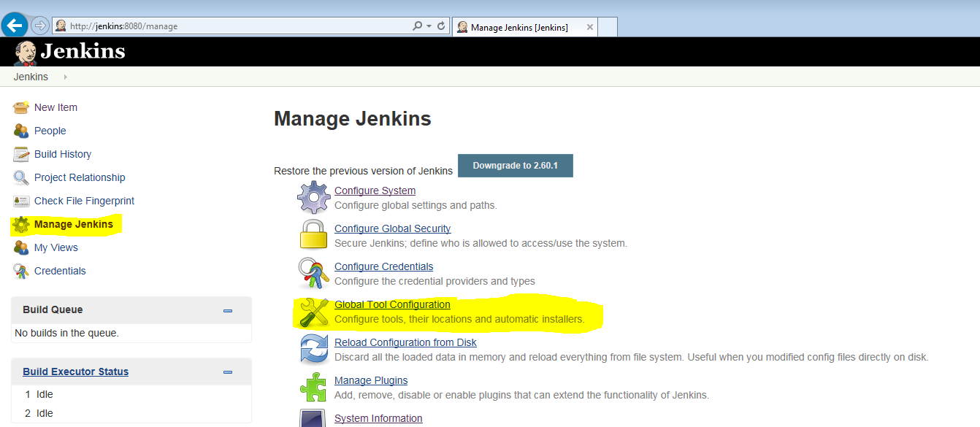Open the Configure System link
The width and height of the screenshot is (980, 427).
click(x=375, y=191)
